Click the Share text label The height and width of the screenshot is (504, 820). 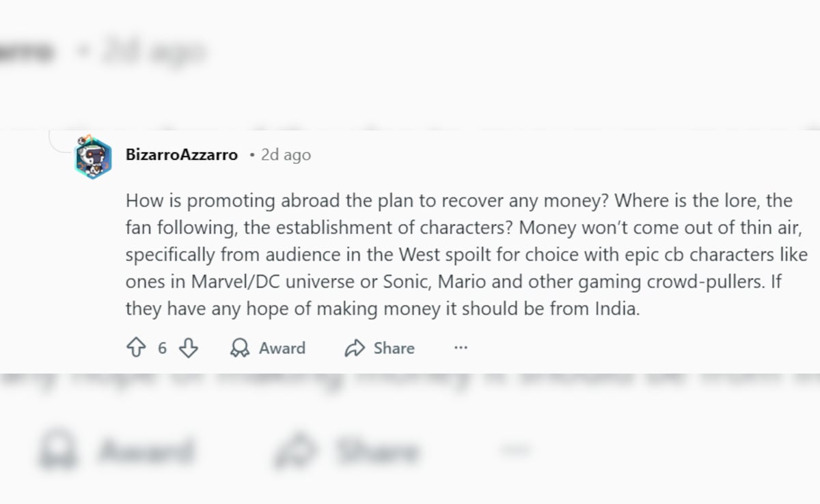click(x=394, y=348)
